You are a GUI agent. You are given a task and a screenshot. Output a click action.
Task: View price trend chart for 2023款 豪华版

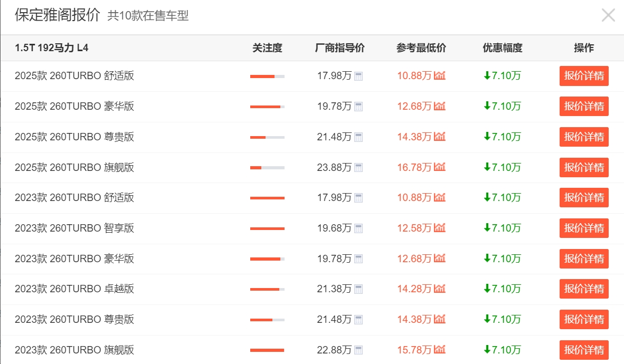pyautogui.click(x=440, y=258)
